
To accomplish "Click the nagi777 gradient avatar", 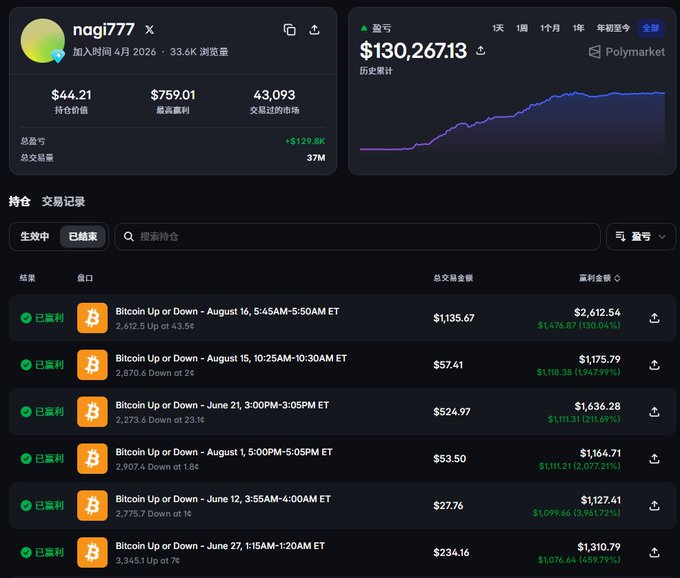I will [x=42, y=40].
